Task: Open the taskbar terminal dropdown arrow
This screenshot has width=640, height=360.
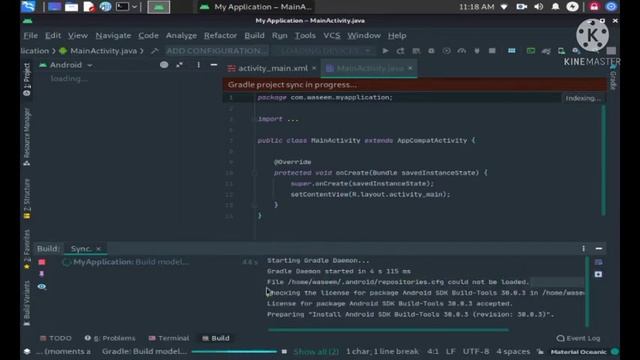Action: [x=134, y=7]
